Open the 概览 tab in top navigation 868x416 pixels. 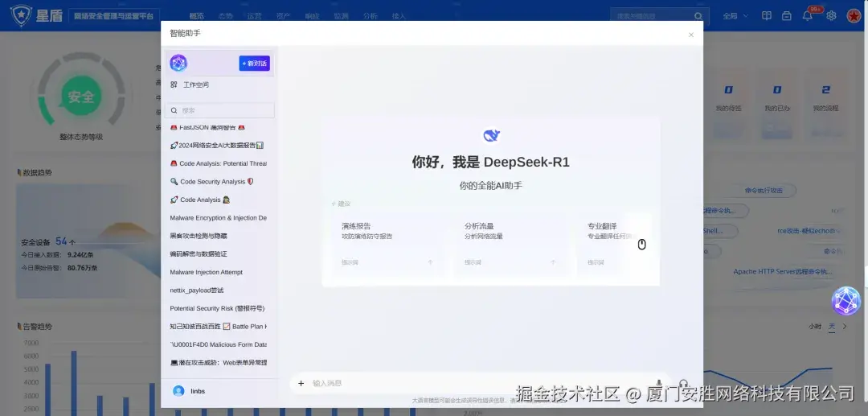tap(197, 16)
